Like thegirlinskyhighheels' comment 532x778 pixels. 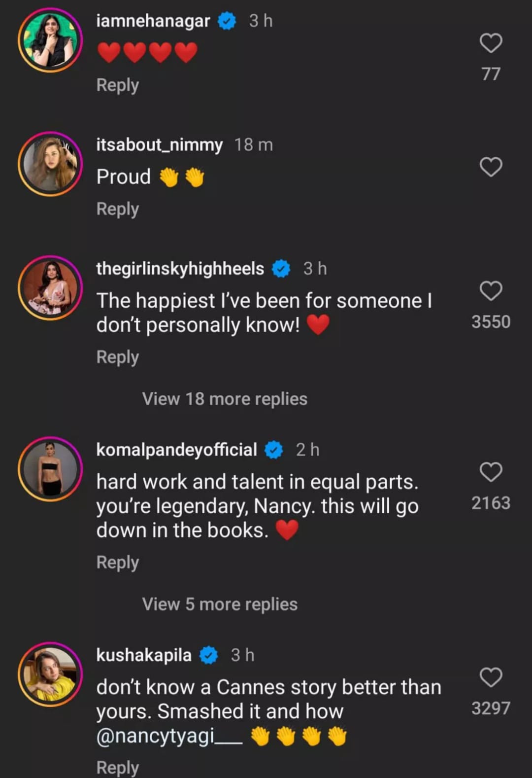pyautogui.click(x=491, y=291)
